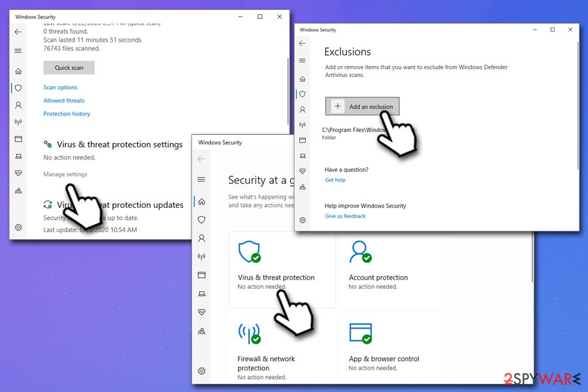Screen dimensions: 588x392
Task: Open Account protection icon in scan results window
Action: [18, 105]
